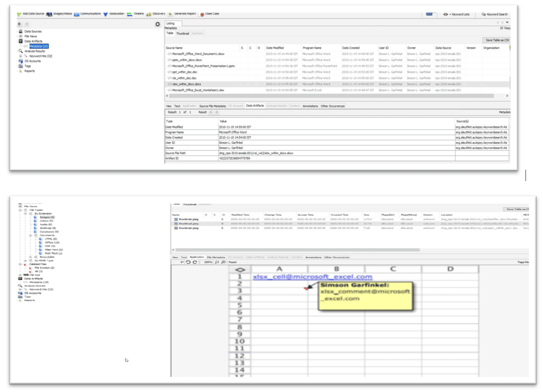Open Source File Metadata tab
The height and width of the screenshot is (392, 543).
pyautogui.click(x=212, y=106)
